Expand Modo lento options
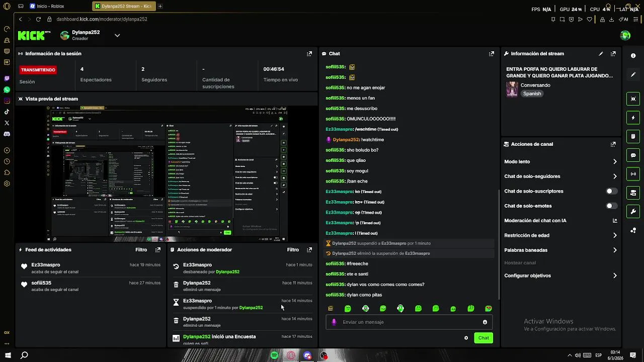Viewport: 644px width, 362px height. pyautogui.click(x=615, y=161)
